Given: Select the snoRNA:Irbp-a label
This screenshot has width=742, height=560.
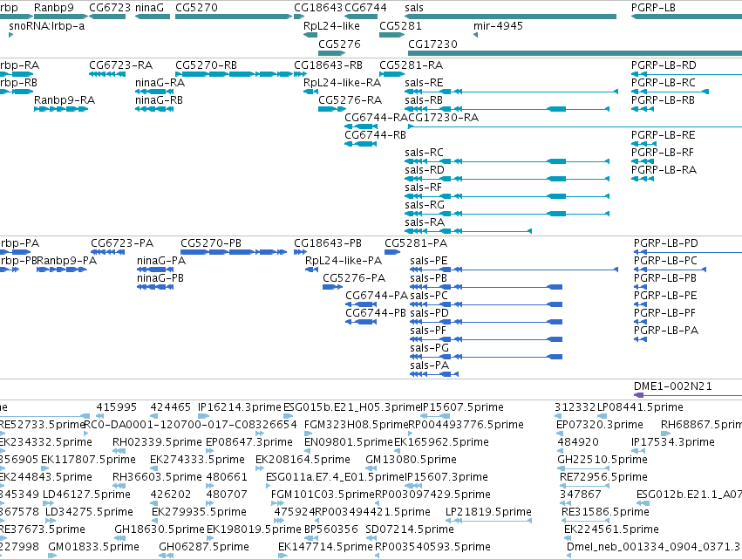Looking at the screenshot, I should coord(47,26).
